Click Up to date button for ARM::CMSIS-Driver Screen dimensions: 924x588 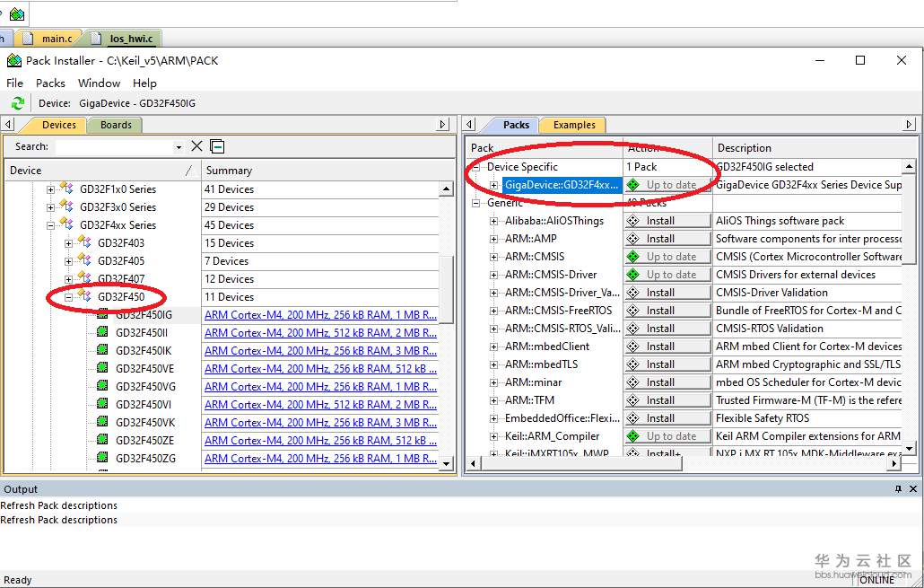pos(667,274)
